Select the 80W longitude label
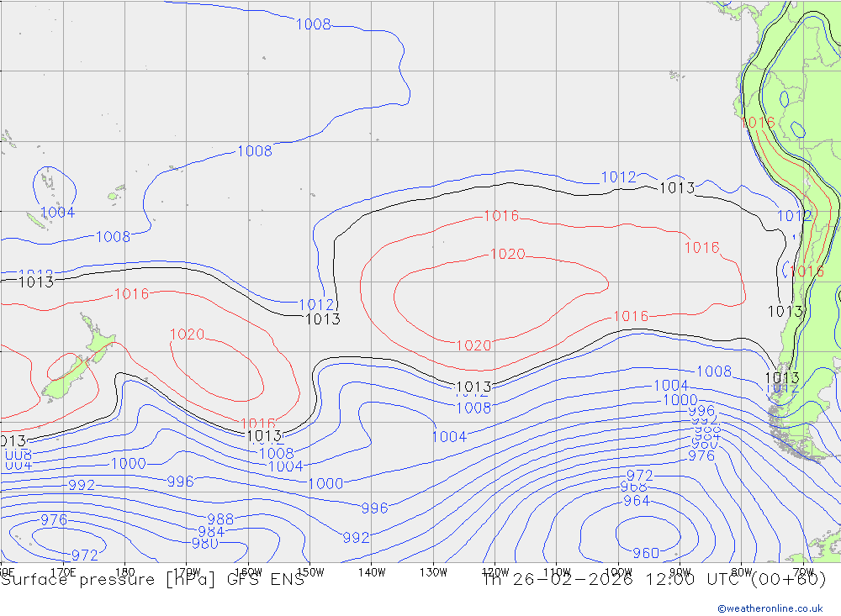The width and height of the screenshot is (841, 616). pyautogui.click(x=742, y=572)
